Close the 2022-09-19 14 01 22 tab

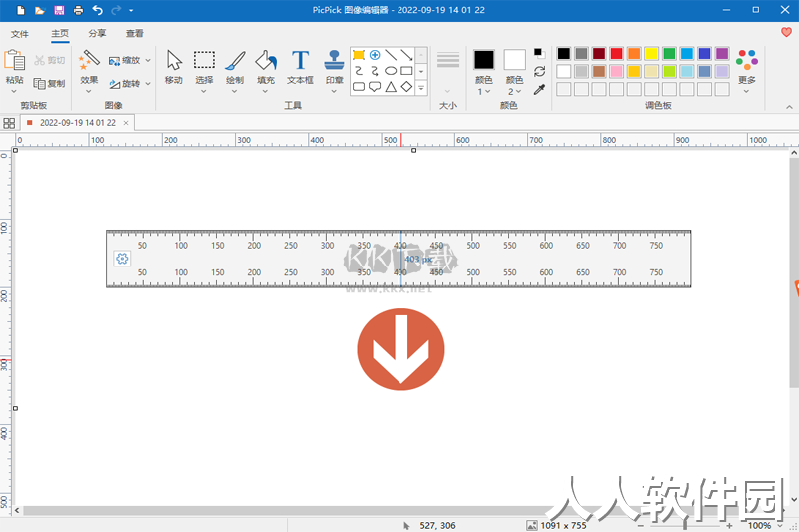[126, 123]
